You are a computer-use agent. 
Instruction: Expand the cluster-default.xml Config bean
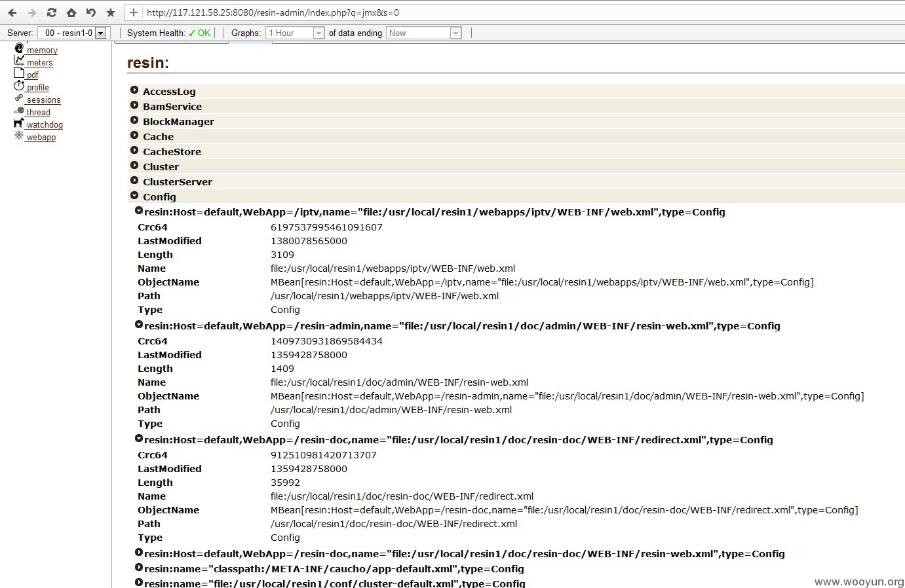click(x=139, y=582)
